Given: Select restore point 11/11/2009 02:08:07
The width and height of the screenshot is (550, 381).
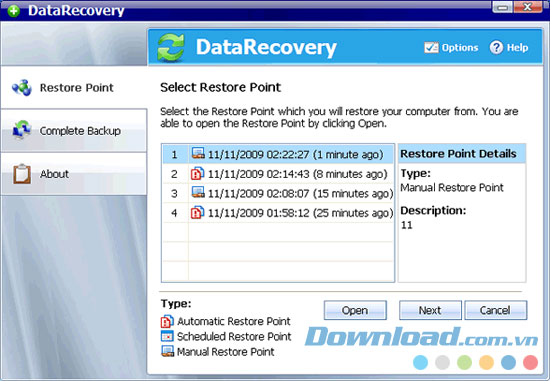Looking at the screenshot, I should click(278, 193).
